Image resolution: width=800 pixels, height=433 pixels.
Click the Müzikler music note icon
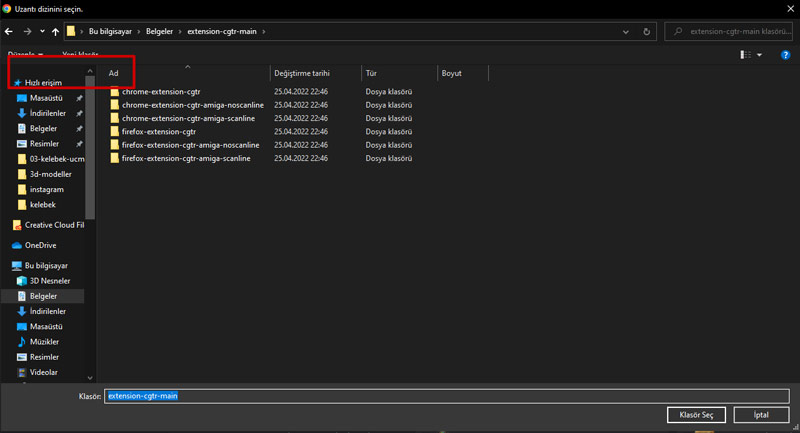tap(21, 342)
